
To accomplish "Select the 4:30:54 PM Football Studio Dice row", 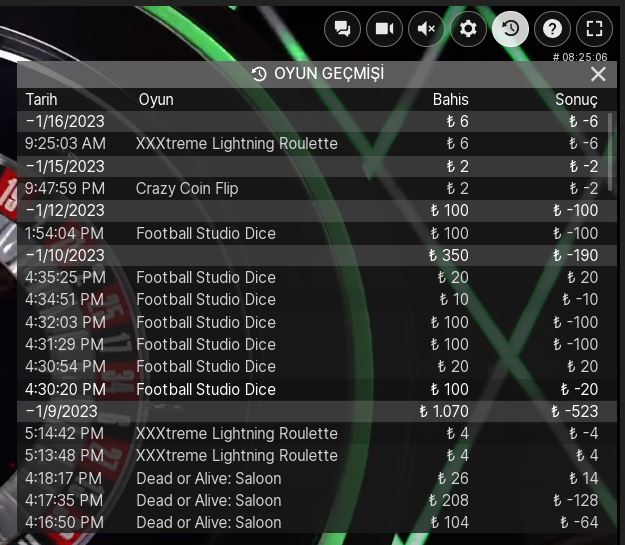I will point(317,366).
